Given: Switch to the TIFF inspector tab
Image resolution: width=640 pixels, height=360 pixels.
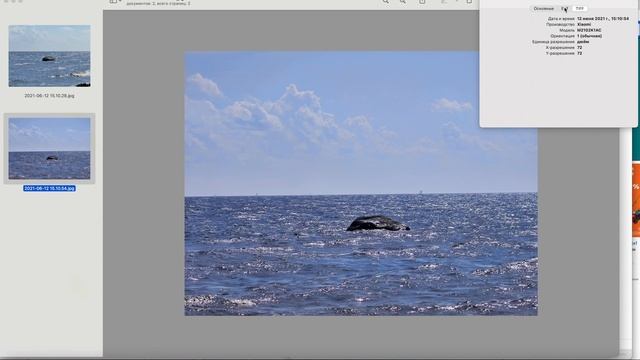Looking at the screenshot, I should (x=580, y=9).
